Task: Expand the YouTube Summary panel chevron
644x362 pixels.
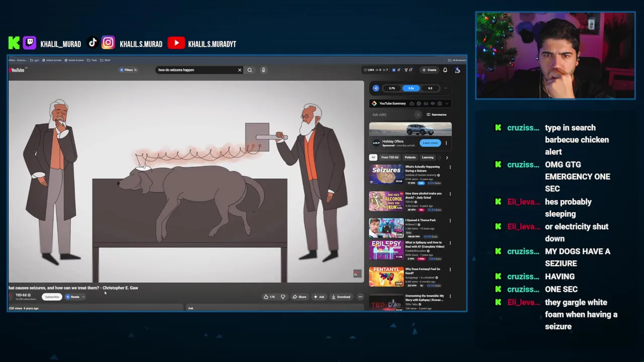Action: pos(447,104)
